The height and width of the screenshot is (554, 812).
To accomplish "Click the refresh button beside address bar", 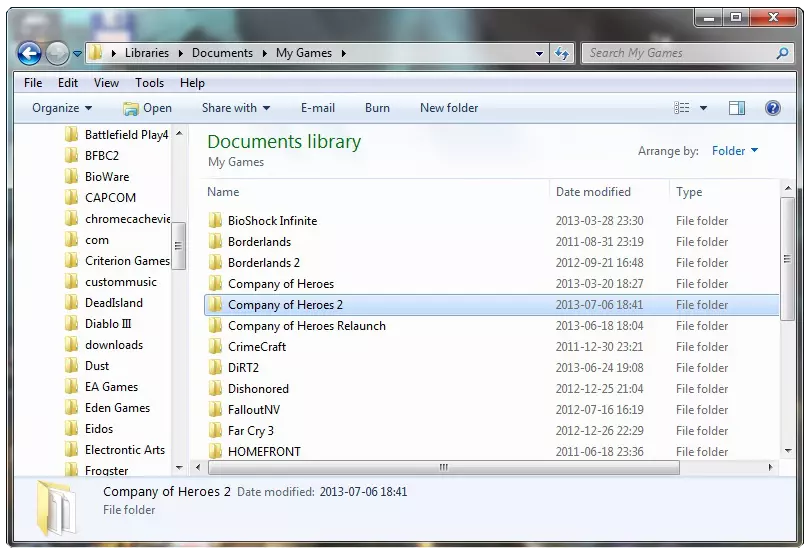I will coord(562,53).
